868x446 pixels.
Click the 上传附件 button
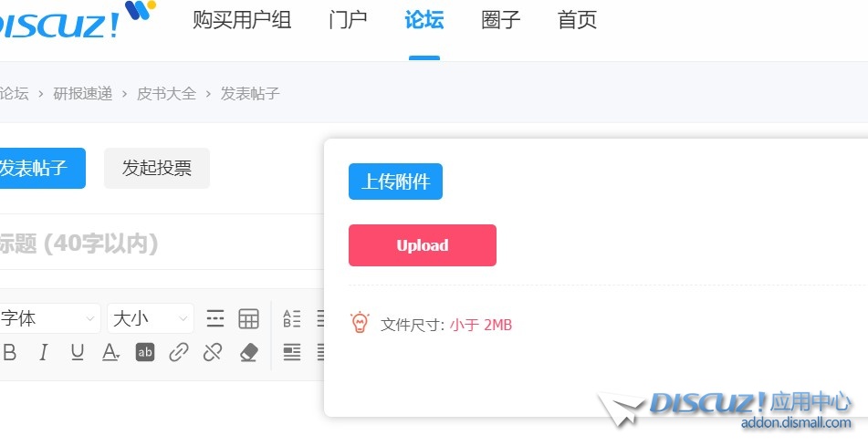(x=395, y=182)
